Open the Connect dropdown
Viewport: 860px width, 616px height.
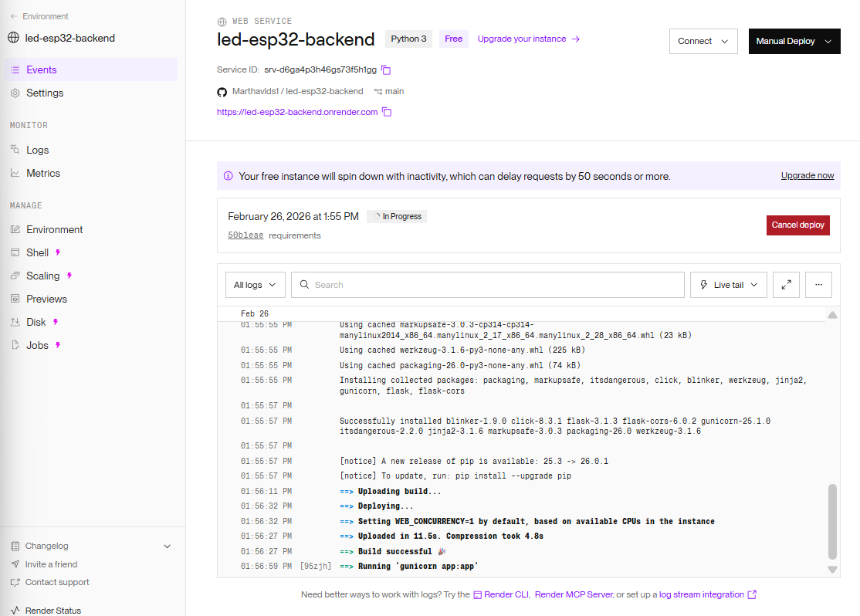tap(703, 41)
